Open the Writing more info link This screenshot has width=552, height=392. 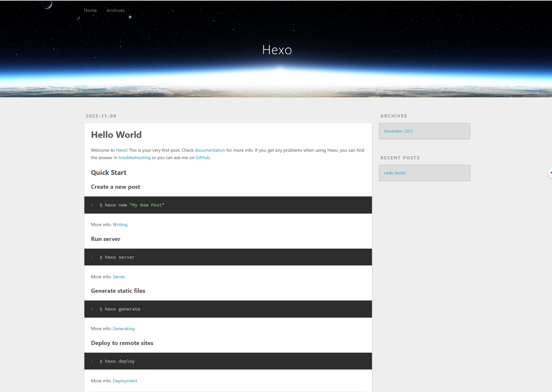[120, 225]
